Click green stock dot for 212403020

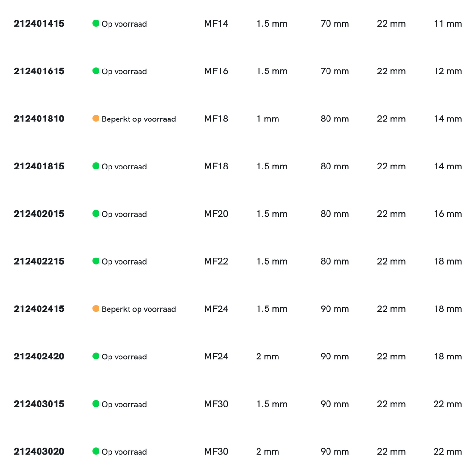click(x=96, y=451)
